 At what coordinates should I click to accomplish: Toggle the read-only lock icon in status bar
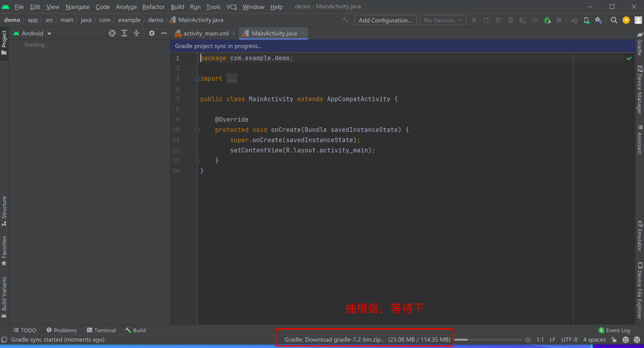point(614,340)
